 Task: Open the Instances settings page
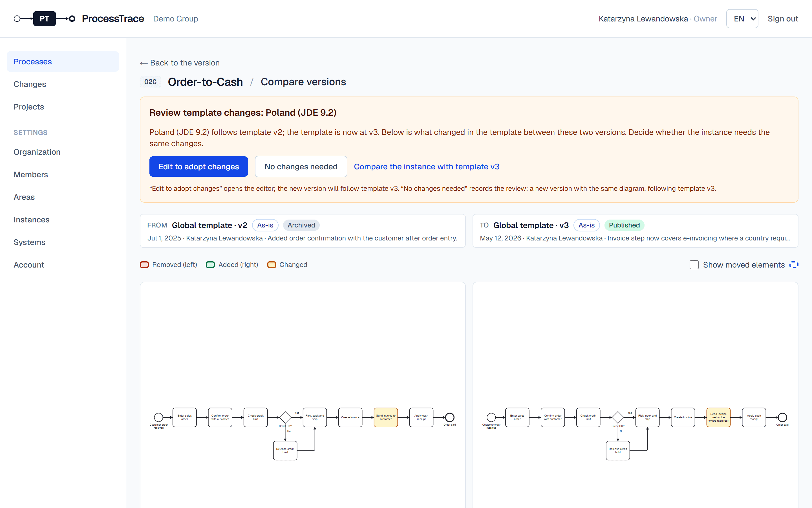(63, 219)
